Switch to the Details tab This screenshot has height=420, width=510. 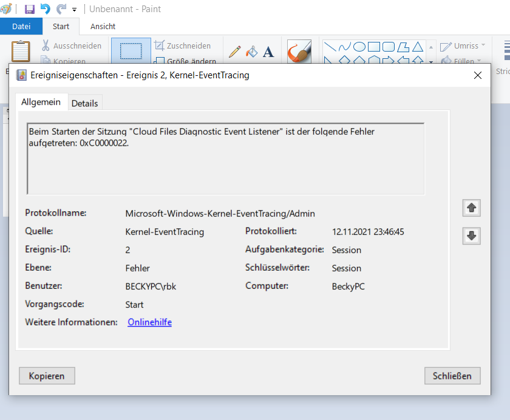coord(84,103)
